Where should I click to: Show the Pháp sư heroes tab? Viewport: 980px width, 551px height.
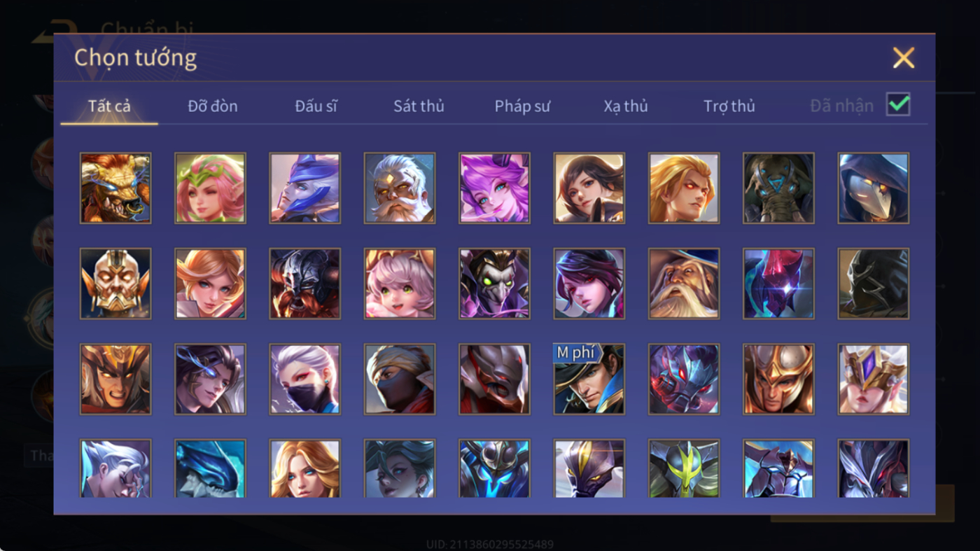(522, 106)
